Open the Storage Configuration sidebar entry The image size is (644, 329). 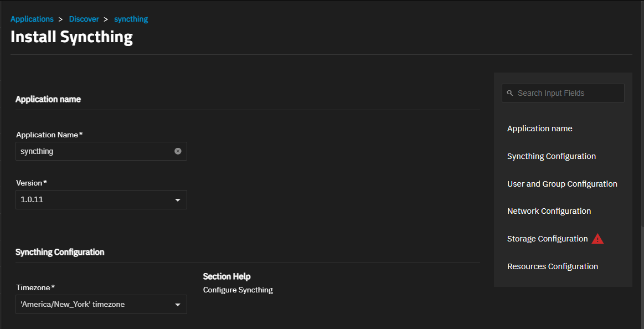(x=548, y=239)
